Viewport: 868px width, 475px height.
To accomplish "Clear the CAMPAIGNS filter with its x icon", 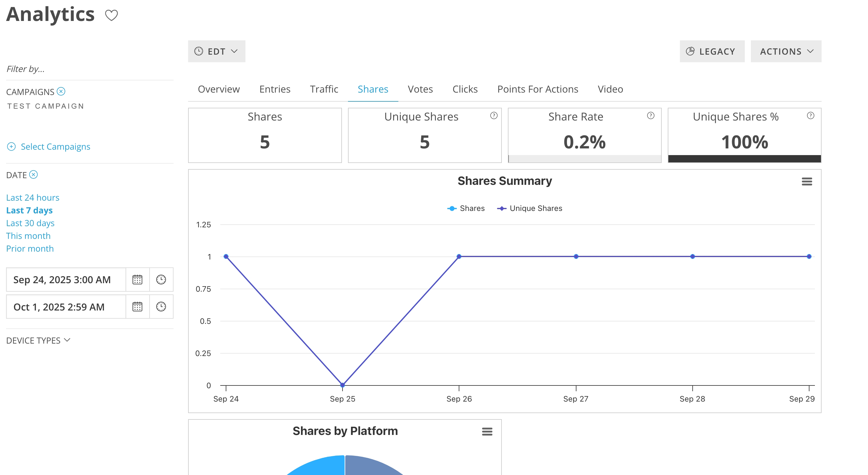I will pos(61,91).
